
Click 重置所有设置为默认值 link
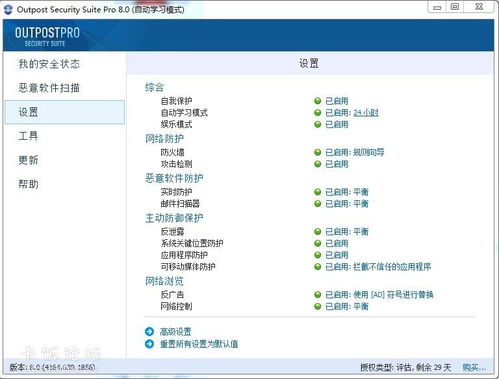click(x=199, y=344)
